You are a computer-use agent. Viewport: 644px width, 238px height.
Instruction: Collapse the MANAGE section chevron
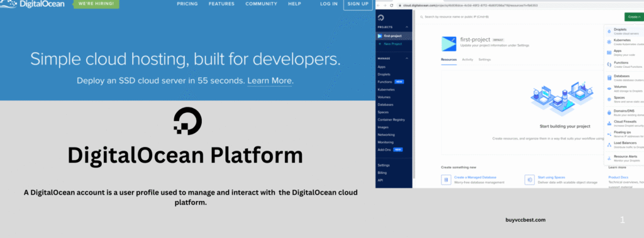pos(407,58)
